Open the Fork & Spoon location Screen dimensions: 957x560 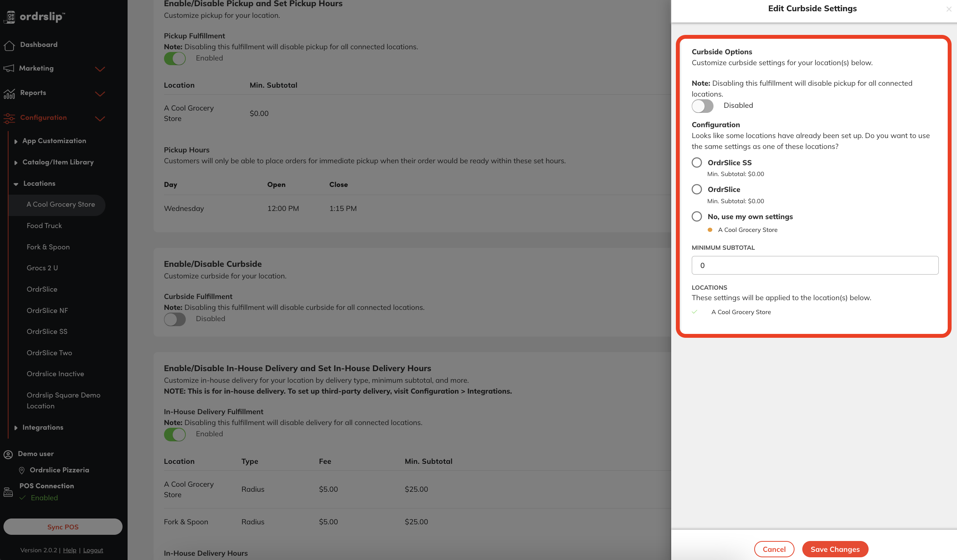click(x=48, y=247)
